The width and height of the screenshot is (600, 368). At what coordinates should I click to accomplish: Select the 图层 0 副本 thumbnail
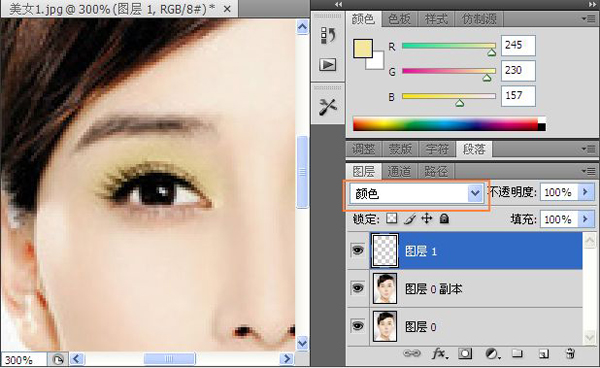tap(385, 288)
